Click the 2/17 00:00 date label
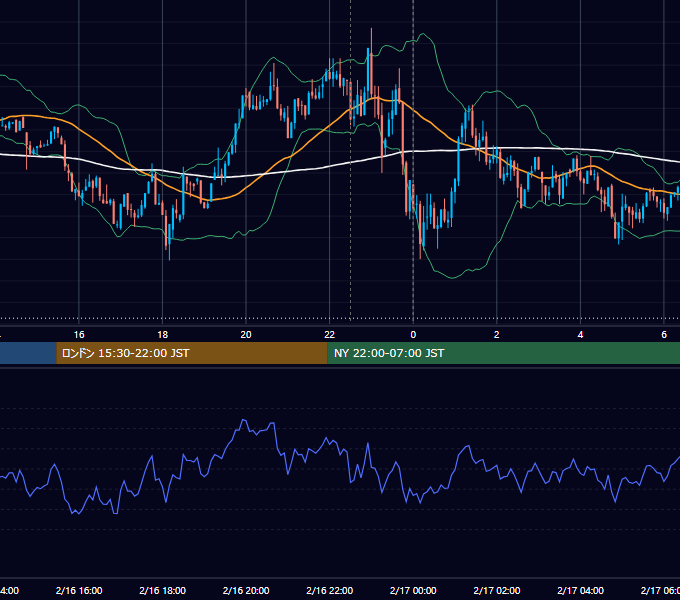The image size is (680, 600). [x=413, y=590]
